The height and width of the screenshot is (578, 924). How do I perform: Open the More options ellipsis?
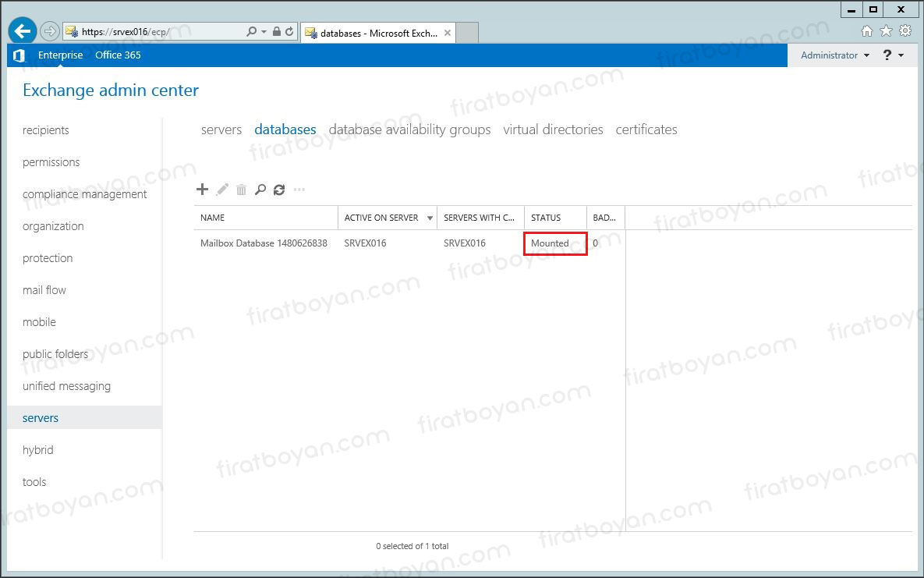[299, 190]
